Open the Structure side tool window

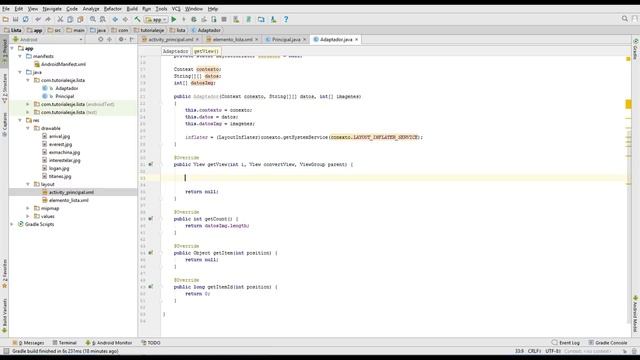tap(4, 88)
